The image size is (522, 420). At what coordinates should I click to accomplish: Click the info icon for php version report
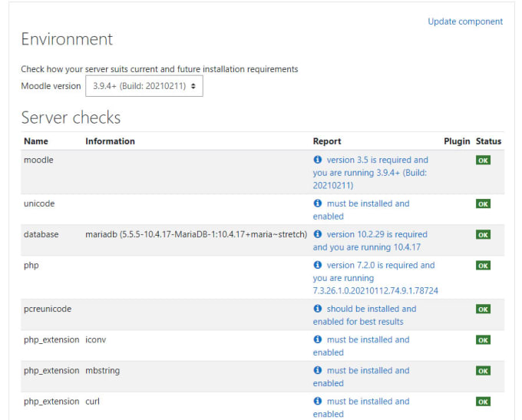pyautogui.click(x=318, y=265)
